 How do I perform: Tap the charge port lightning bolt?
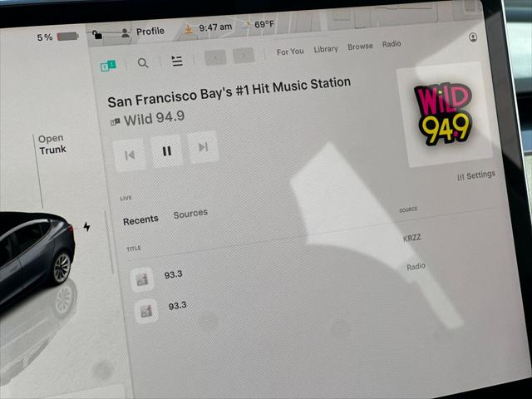(x=86, y=226)
